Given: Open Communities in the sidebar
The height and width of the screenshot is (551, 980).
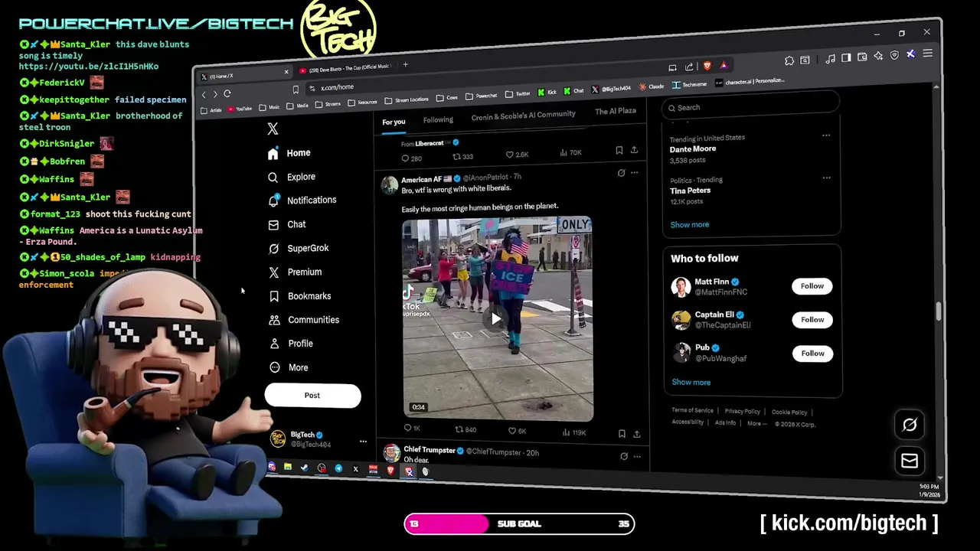Looking at the screenshot, I should [303, 320].
